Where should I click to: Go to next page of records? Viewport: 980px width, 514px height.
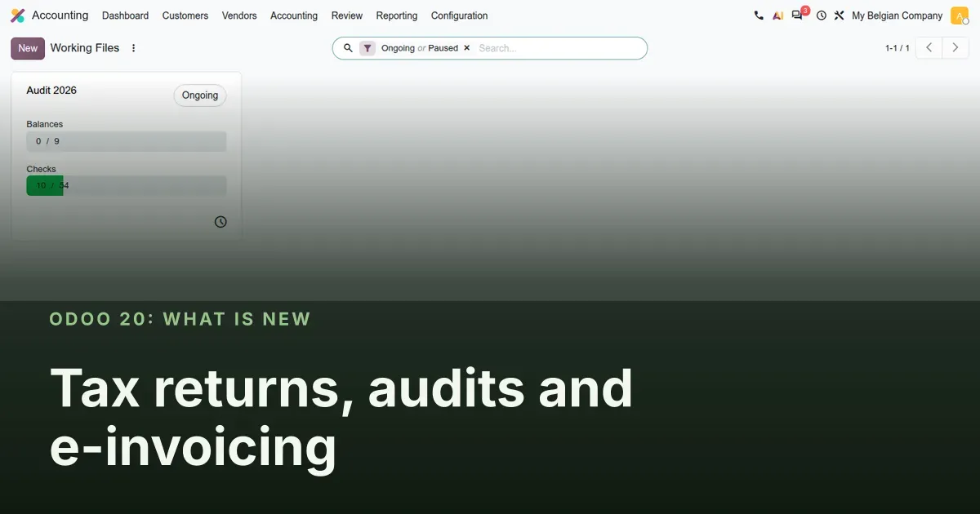(x=955, y=48)
